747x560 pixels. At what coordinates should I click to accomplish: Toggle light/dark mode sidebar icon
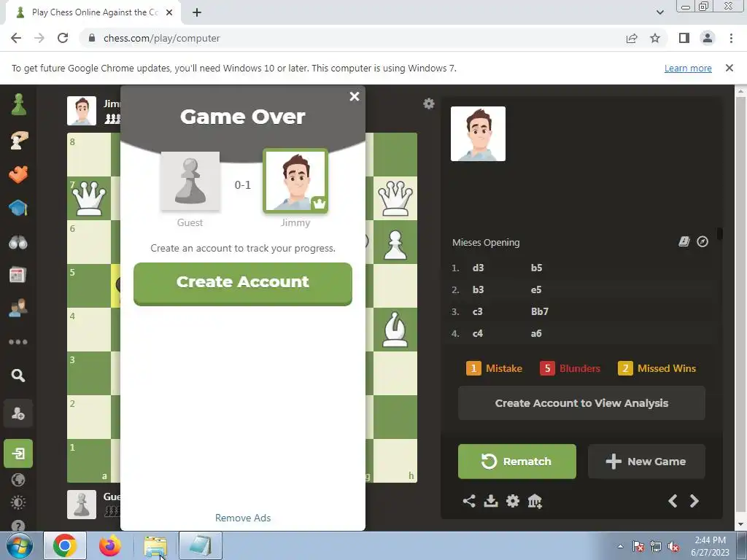point(18,503)
